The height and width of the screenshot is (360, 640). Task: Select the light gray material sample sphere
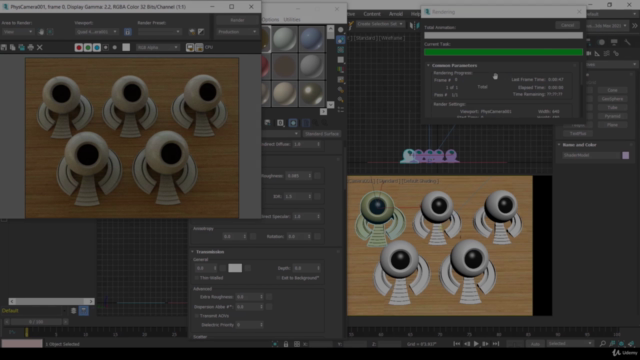[x=285, y=39]
